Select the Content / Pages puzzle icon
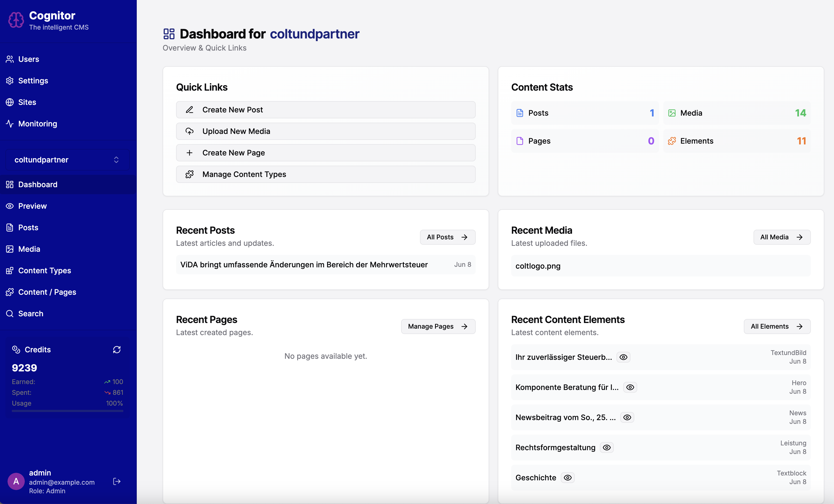The height and width of the screenshot is (504, 834). tap(10, 292)
